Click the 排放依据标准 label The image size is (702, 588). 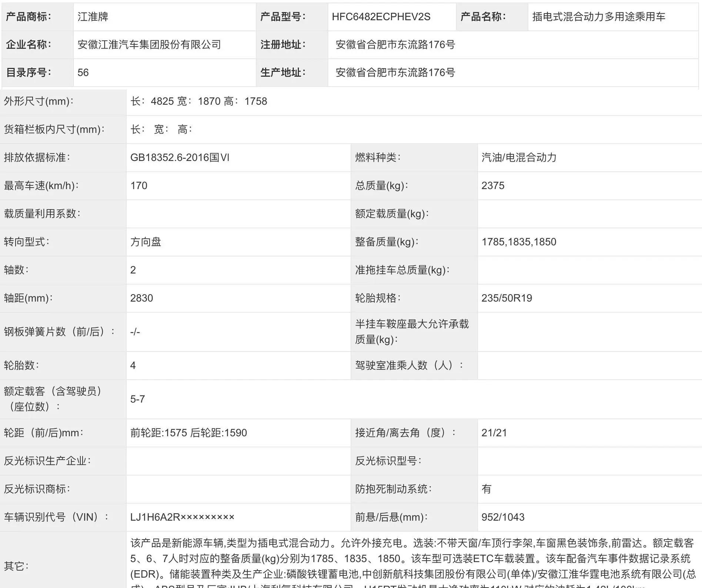37,158
